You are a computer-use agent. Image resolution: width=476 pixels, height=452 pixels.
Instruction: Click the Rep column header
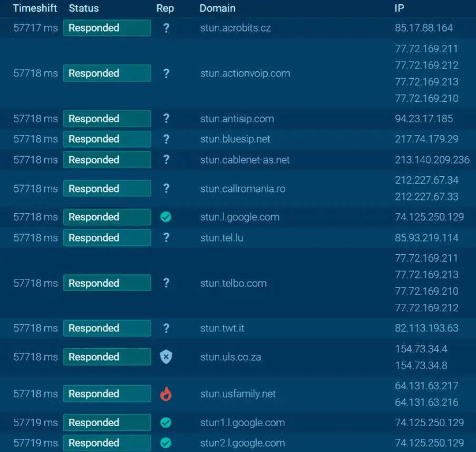(165, 8)
